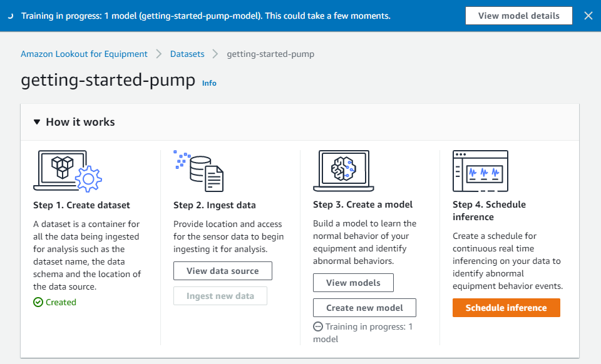
Task: Open the View models button
Action: tap(353, 283)
